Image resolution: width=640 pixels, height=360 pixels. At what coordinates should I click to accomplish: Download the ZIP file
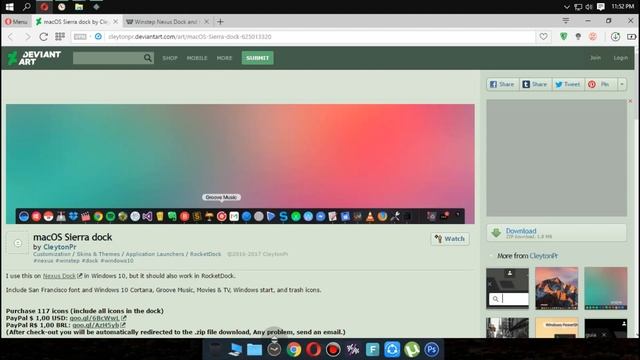557,233
